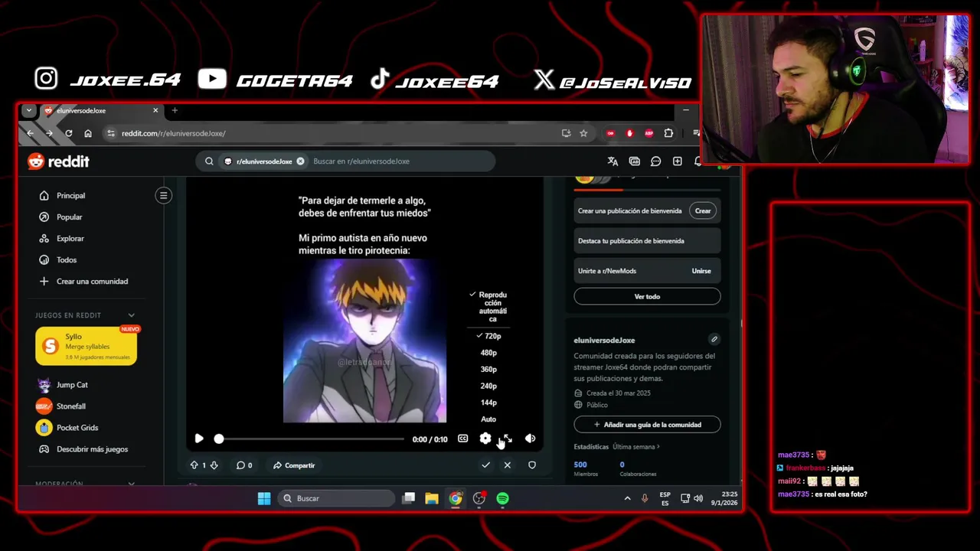Open the notifications bell icon

697,161
